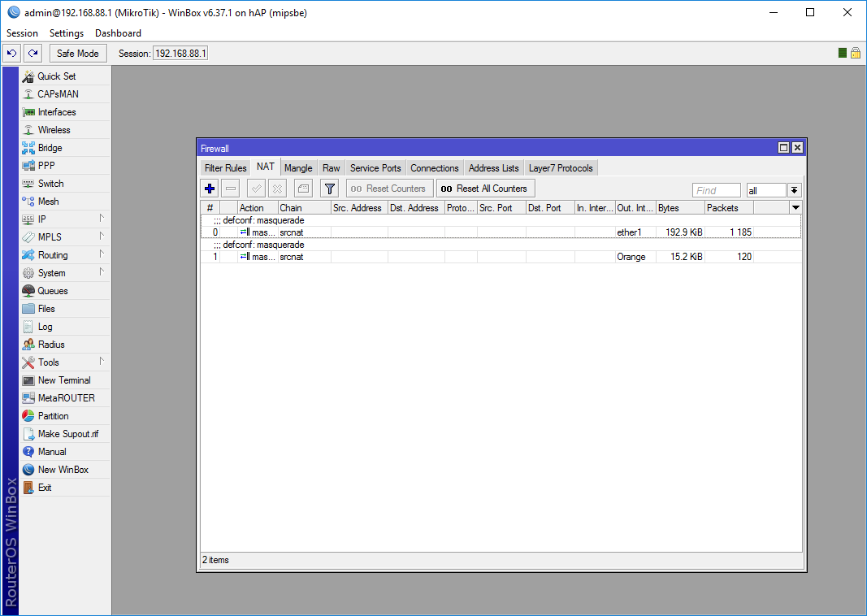Open the Session menu

coord(22,33)
